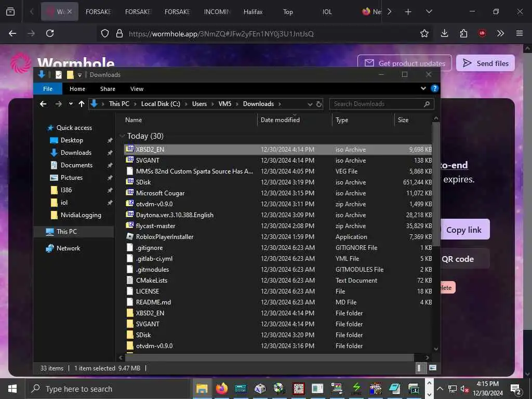Open the extensions puzzle icon
The image size is (532, 399).
tap(463, 33)
